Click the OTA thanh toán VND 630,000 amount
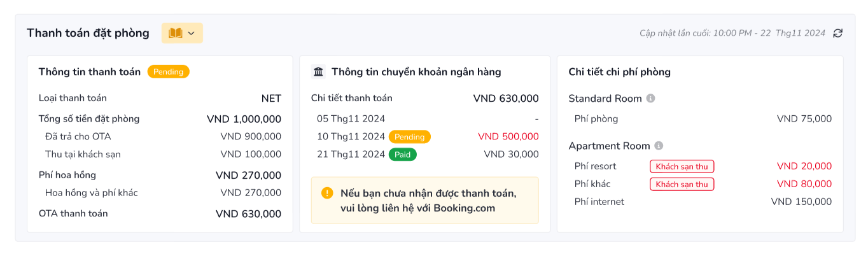The width and height of the screenshot is (868, 254). 248,214
